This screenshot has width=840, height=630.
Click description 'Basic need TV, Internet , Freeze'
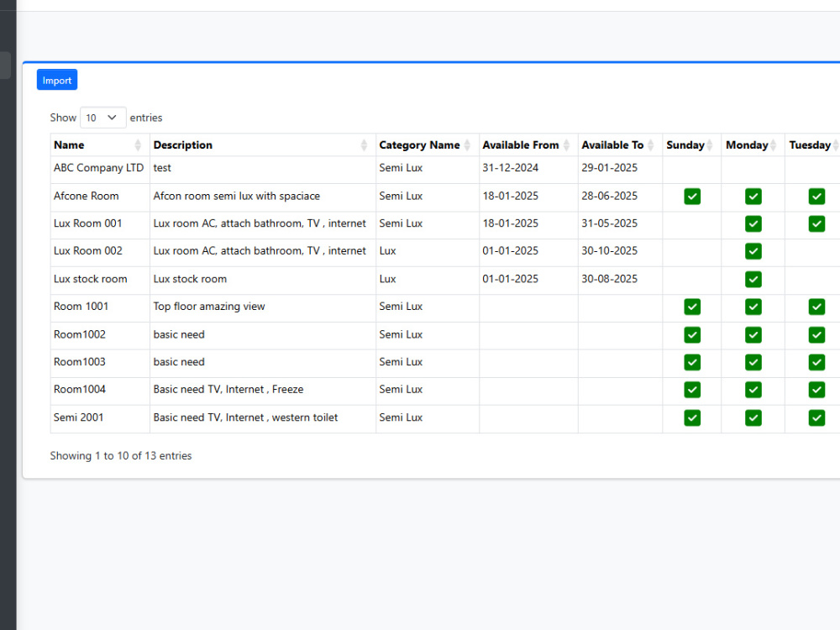(228, 390)
